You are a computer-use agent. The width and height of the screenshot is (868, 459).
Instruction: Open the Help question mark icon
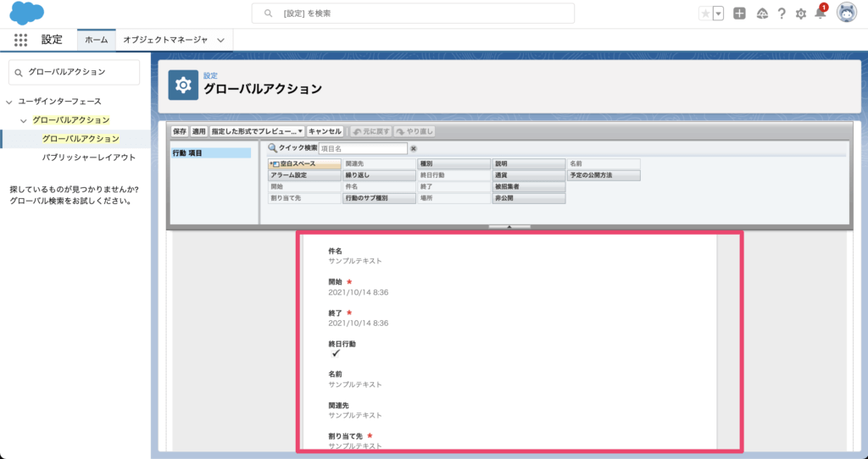pyautogui.click(x=781, y=14)
